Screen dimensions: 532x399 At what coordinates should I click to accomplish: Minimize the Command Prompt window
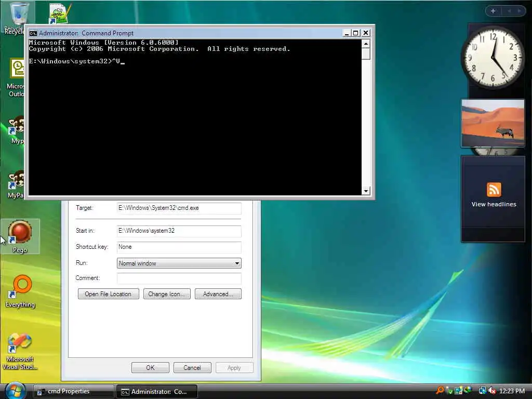(347, 33)
